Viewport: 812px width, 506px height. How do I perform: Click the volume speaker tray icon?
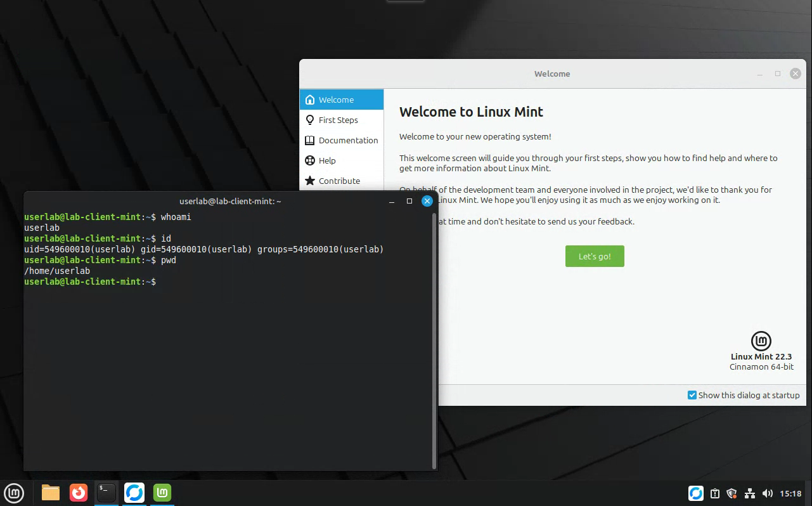768,493
